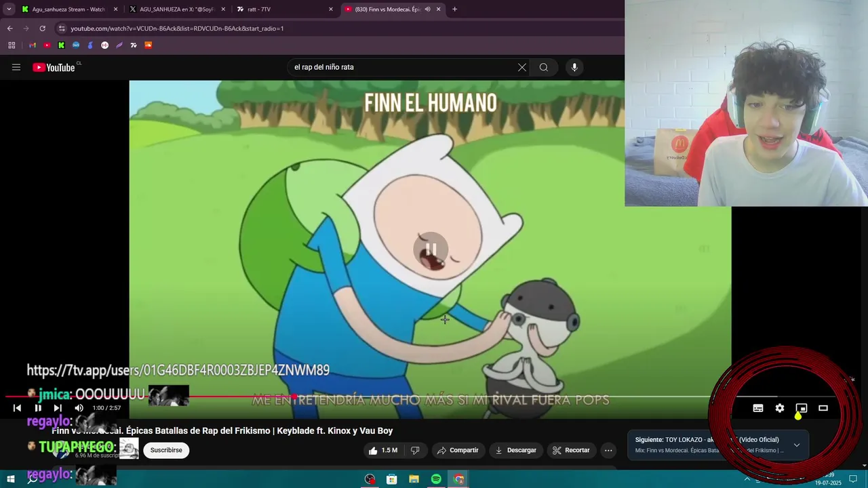View site information icon in address bar

(x=62, y=28)
